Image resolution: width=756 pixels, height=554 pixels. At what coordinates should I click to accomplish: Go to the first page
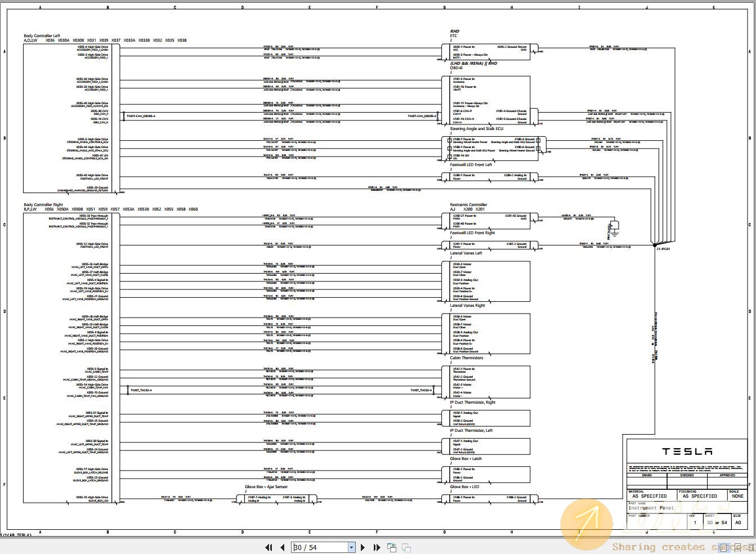[x=269, y=547]
